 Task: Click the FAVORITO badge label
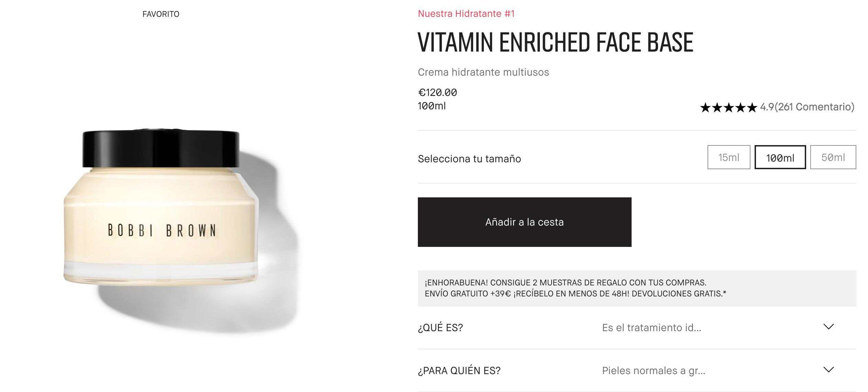[x=161, y=14]
